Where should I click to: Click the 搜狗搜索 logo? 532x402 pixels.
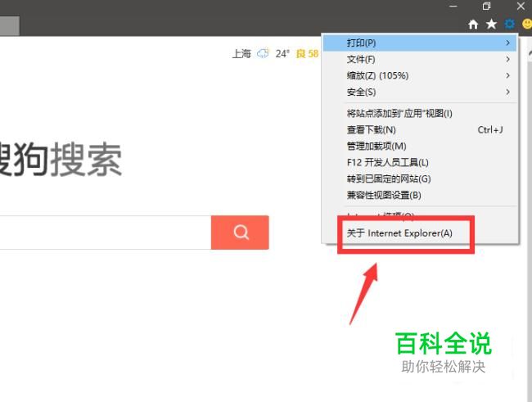pyautogui.click(x=61, y=159)
